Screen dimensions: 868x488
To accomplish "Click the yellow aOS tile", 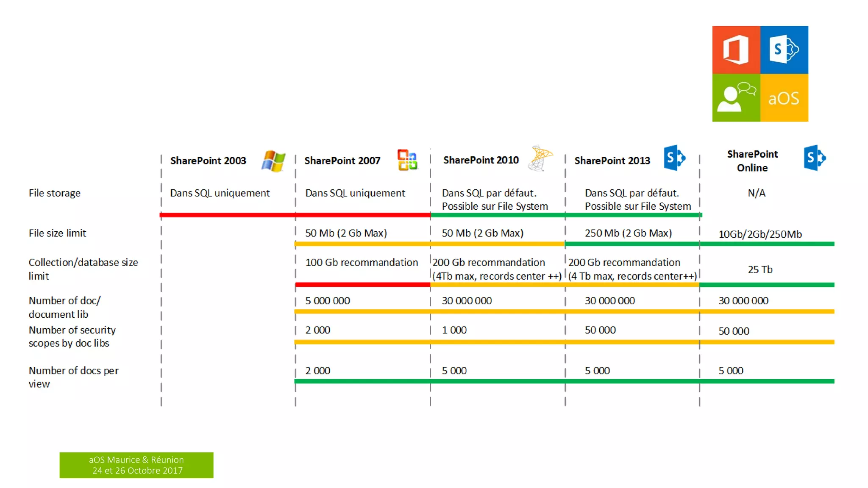I will [x=784, y=98].
